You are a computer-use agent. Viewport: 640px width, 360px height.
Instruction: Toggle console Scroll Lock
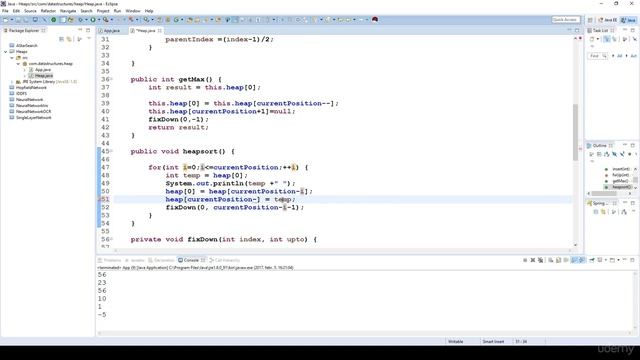pyautogui.click(x=558, y=260)
